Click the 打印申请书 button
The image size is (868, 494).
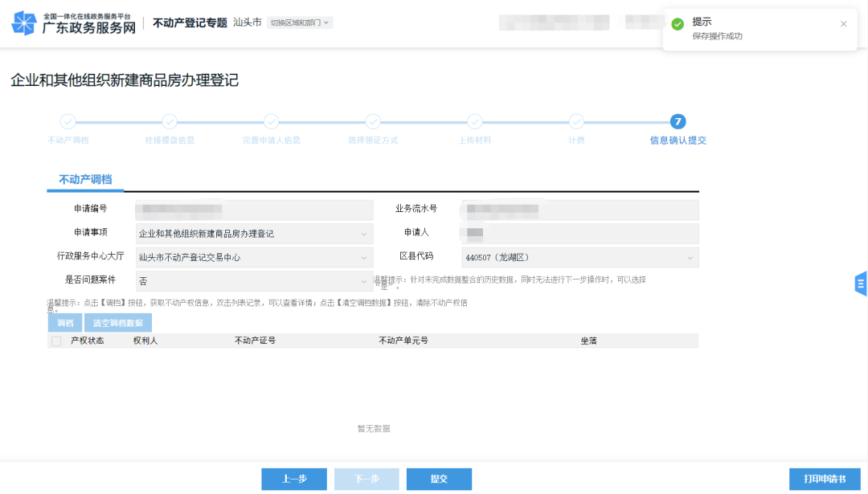827,479
